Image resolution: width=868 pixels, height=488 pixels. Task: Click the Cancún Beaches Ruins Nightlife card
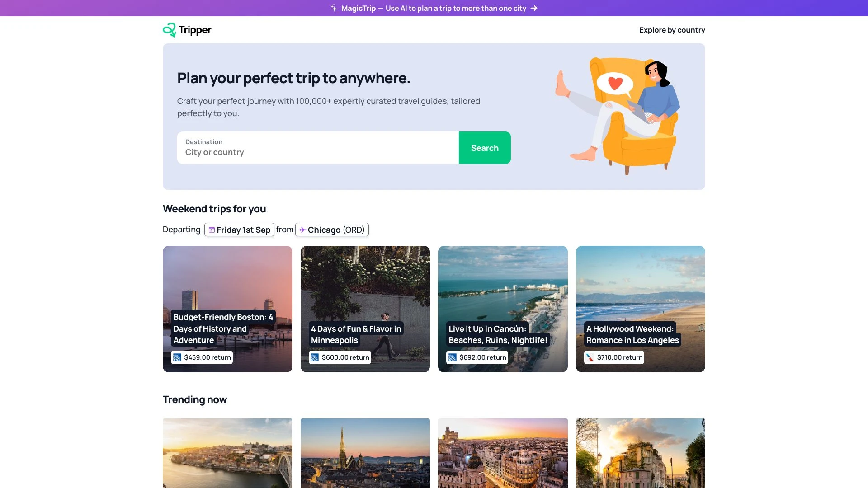coord(503,309)
